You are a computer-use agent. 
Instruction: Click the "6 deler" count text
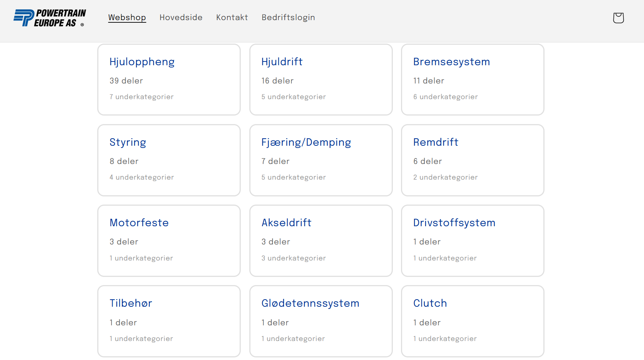pos(428,161)
